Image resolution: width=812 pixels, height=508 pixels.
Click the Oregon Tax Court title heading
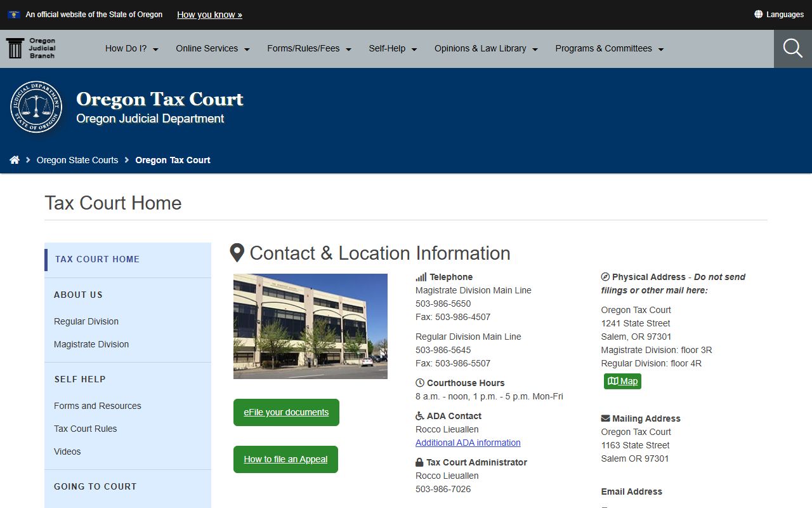(x=160, y=99)
